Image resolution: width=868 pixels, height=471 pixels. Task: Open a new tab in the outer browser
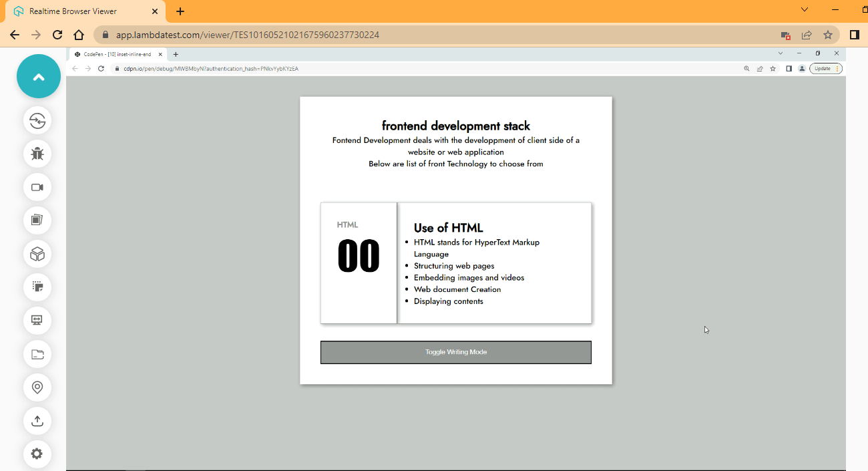tap(180, 11)
